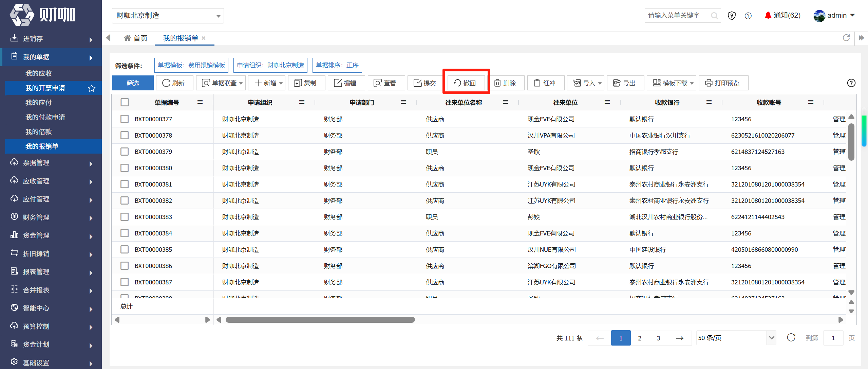This screenshot has height=369, width=868.
Task: Click the 撤回 (withdraw) toolbar button
Action: tap(466, 83)
